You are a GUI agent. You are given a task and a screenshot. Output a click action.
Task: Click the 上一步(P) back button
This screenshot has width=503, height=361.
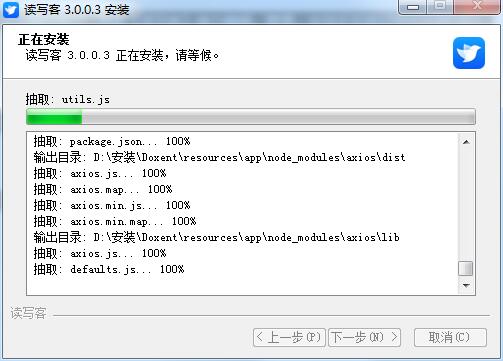click(289, 337)
